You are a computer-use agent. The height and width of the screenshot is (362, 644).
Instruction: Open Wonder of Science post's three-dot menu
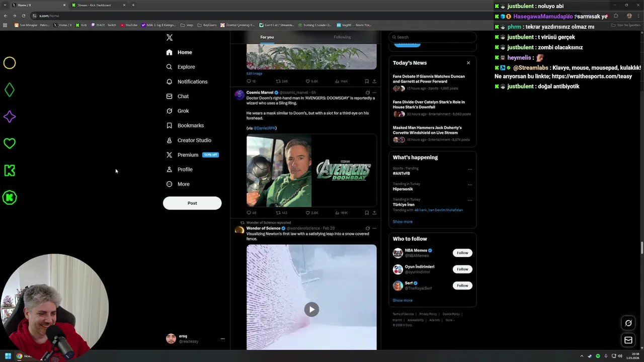(374, 228)
